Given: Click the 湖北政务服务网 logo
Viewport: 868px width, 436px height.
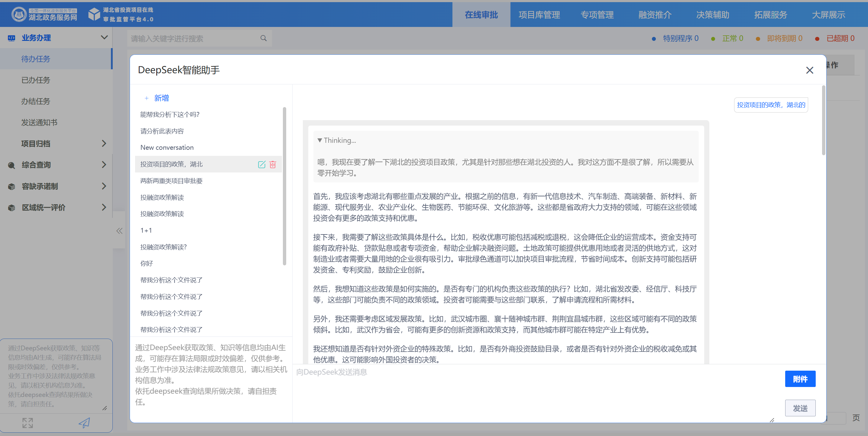Looking at the screenshot, I should pyautogui.click(x=44, y=14).
